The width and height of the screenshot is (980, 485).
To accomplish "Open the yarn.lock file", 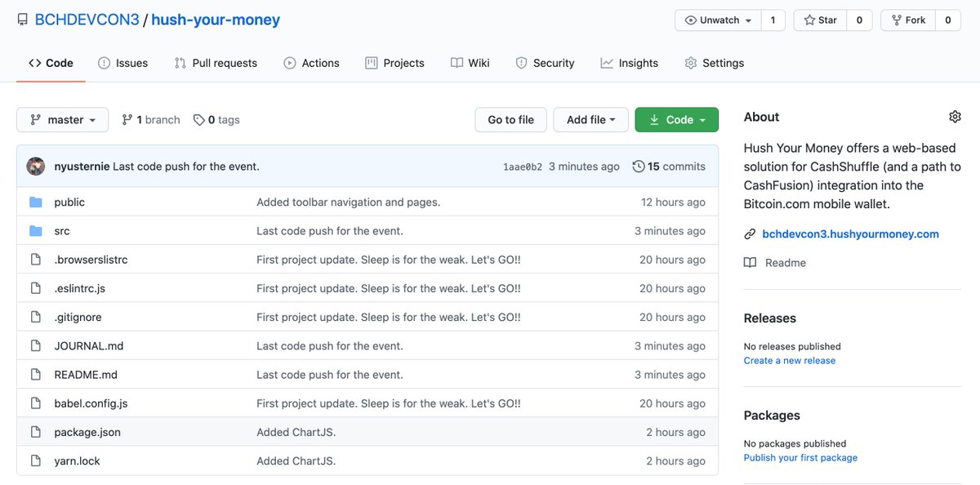I will click(x=78, y=461).
